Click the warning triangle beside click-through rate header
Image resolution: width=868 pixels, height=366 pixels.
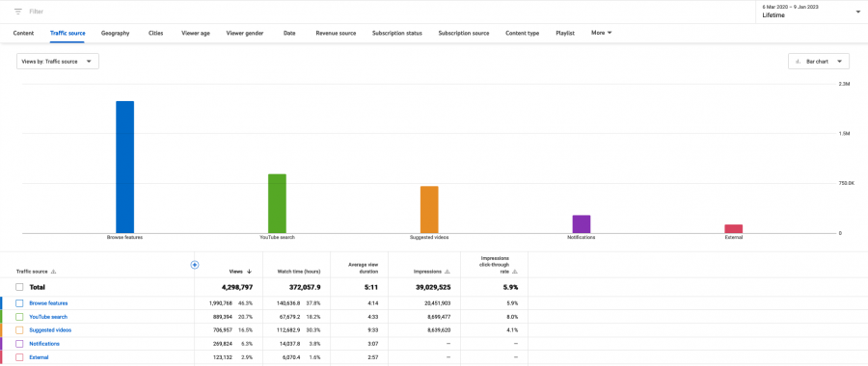pos(515,272)
